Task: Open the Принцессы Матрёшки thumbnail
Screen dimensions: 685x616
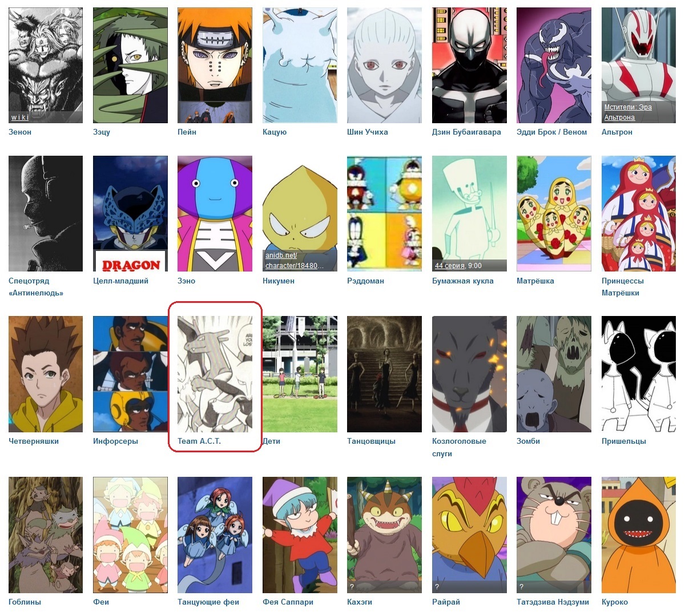Action: 639,214
